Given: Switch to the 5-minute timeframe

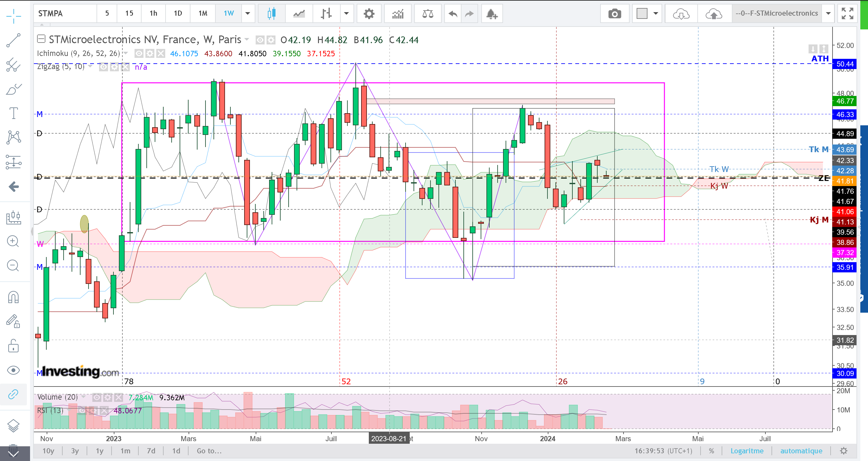Looking at the screenshot, I should [x=107, y=13].
